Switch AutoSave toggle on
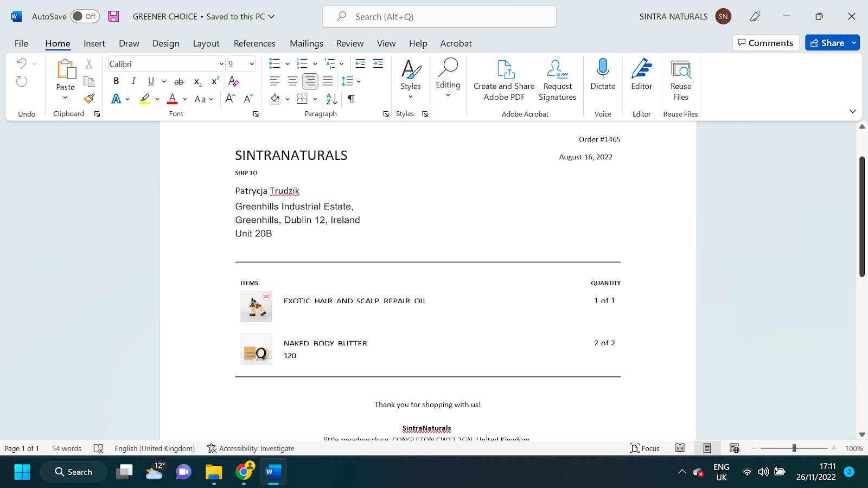The width and height of the screenshot is (868, 488). pyautogui.click(x=85, y=16)
